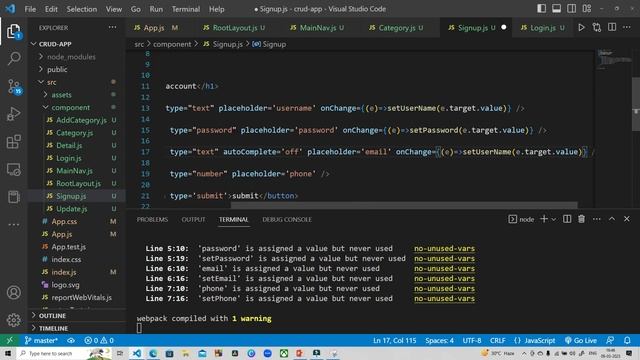Image resolution: width=640 pixels, height=360 pixels.
Task: Open terminal panel more actions
Action: (x=596, y=219)
